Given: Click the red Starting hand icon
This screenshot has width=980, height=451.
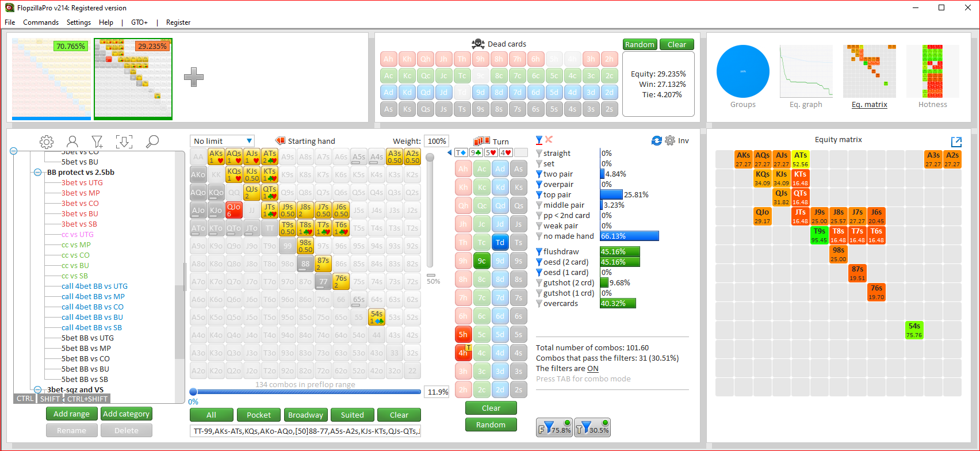Looking at the screenshot, I should point(281,141).
